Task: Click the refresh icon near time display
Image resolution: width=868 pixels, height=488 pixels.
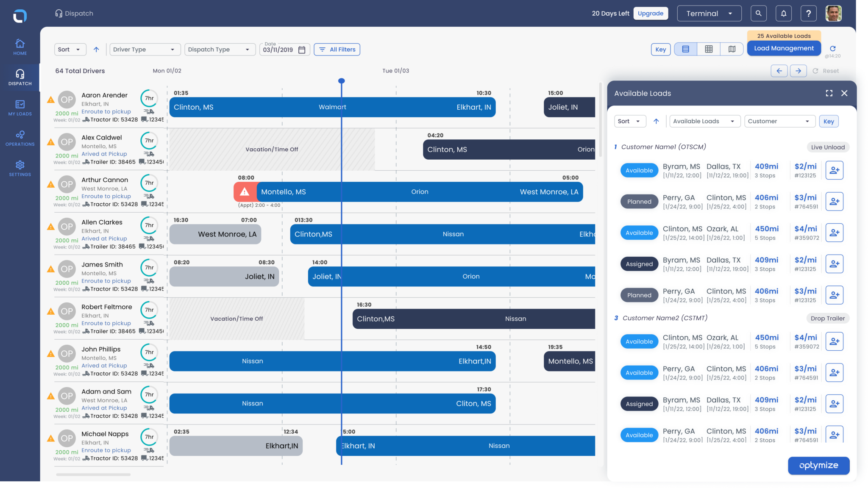Action: coord(833,48)
